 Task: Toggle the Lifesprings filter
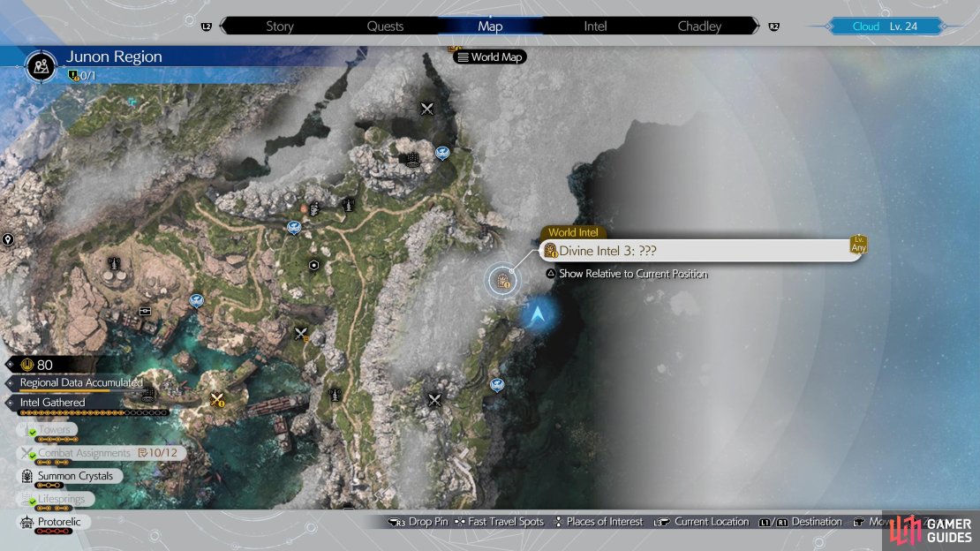pos(55,499)
